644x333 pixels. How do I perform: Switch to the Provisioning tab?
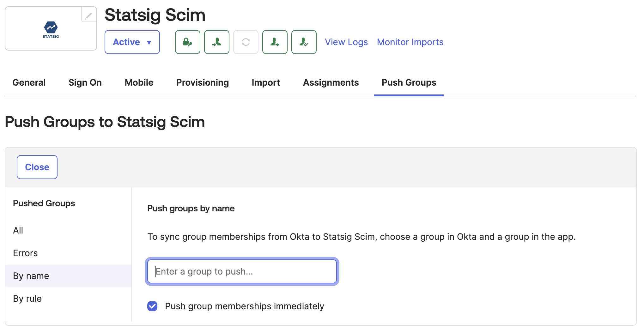coord(202,82)
